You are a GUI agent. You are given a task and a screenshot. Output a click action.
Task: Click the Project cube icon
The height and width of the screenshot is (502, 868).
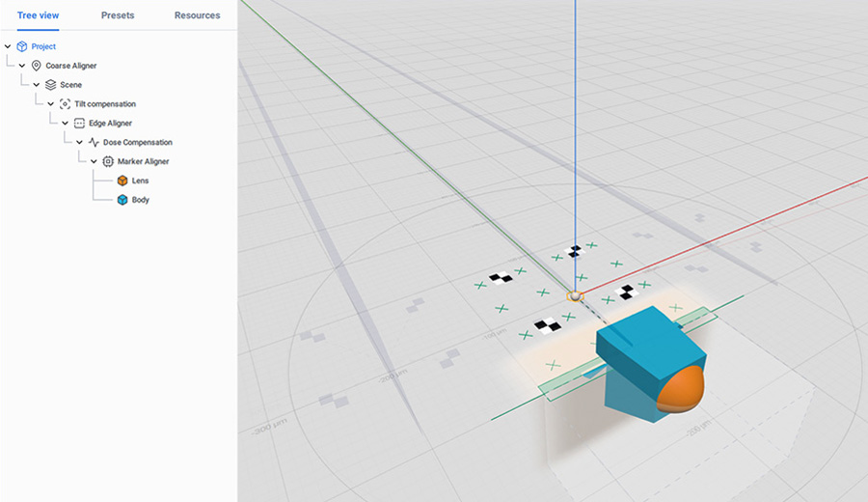(21, 46)
